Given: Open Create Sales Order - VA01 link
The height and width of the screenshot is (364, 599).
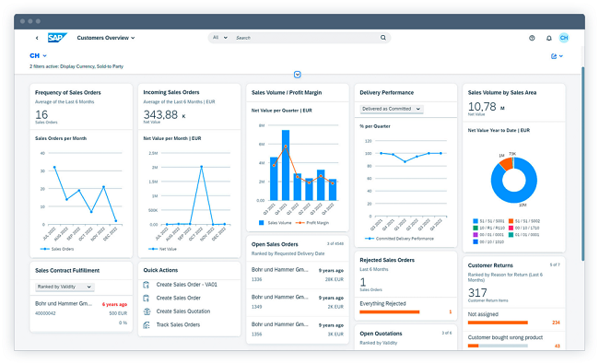Looking at the screenshot, I should pyautogui.click(x=186, y=285).
